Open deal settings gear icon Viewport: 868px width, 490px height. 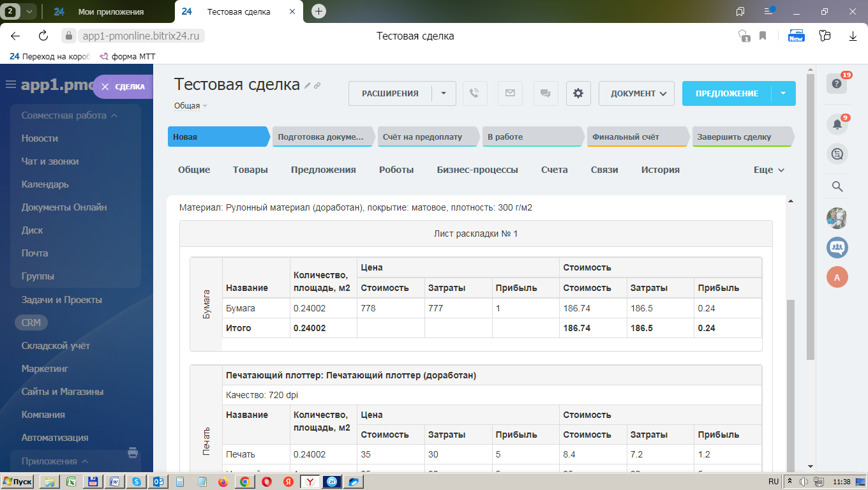578,93
